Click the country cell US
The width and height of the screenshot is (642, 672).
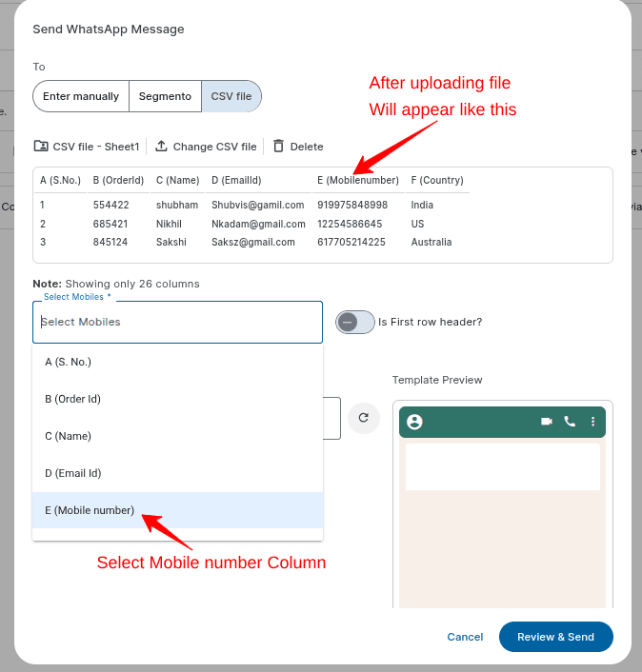(x=417, y=224)
